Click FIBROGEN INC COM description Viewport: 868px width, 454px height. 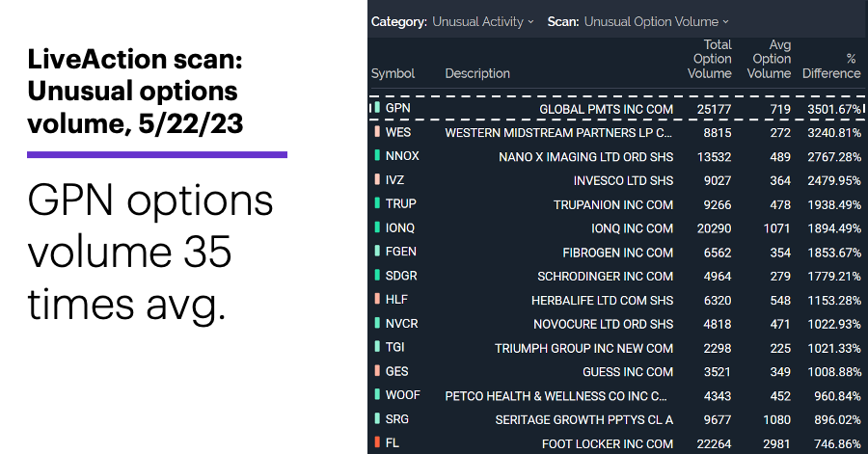pos(618,253)
